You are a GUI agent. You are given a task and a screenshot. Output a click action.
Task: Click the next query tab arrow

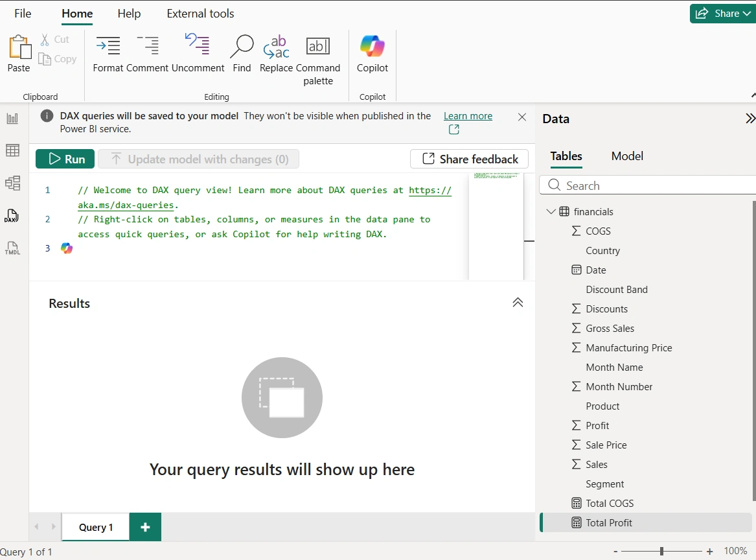click(54, 527)
